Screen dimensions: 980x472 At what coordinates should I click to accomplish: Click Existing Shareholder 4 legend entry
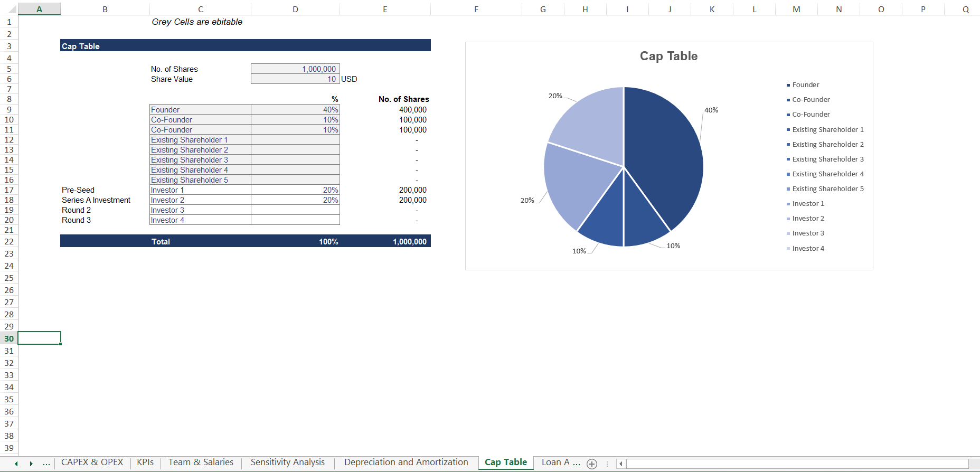(x=825, y=174)
